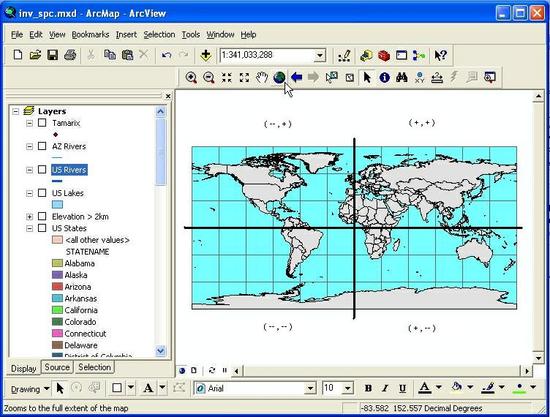Choose the Select Elements arrow tool
The image size is (550, 417).
tap(367, 77)
